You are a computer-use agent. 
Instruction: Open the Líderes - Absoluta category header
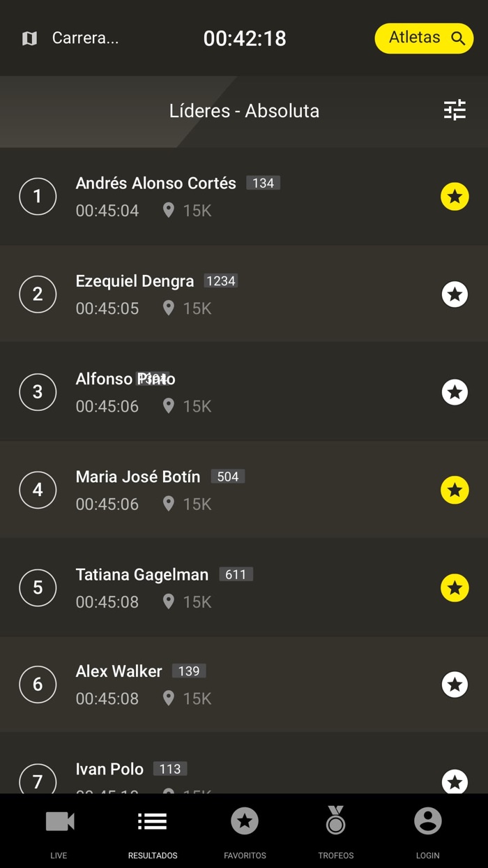244,111
